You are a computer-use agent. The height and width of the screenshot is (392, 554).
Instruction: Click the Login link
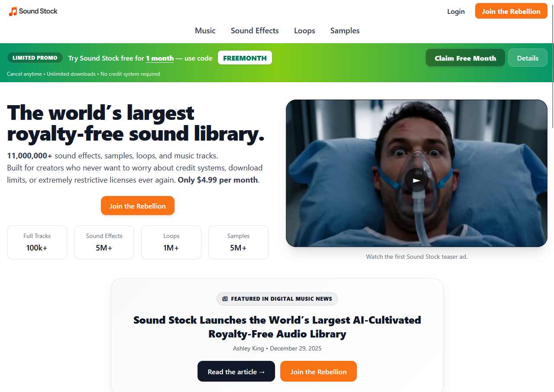pos(456,11)
